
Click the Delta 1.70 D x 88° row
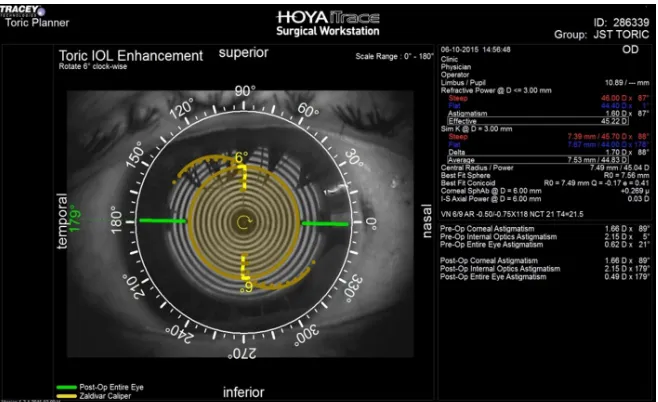pos(548,152)
